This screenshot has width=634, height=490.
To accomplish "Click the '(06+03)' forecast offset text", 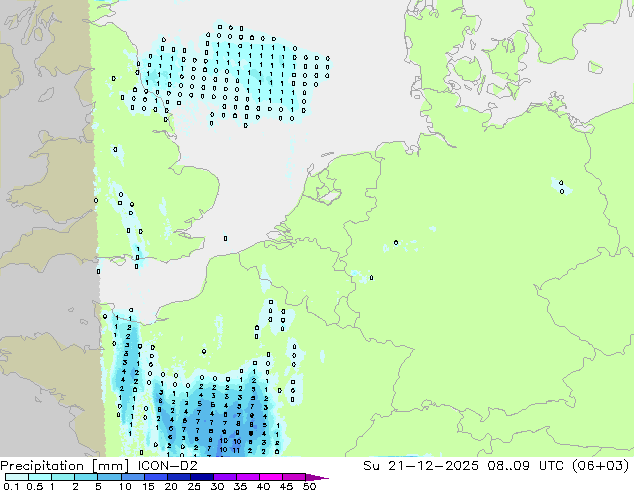I will click(x=600, y=466).
